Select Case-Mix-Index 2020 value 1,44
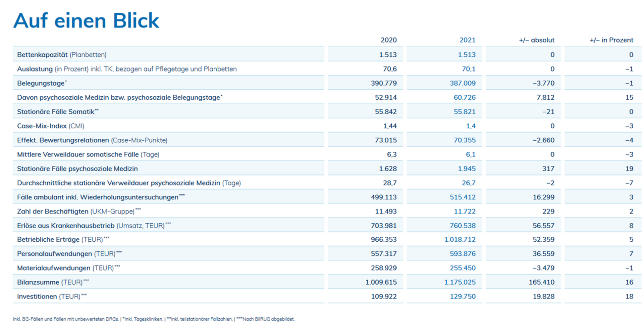This screenshot has height=335, width=644. click(x=390, y=126)
